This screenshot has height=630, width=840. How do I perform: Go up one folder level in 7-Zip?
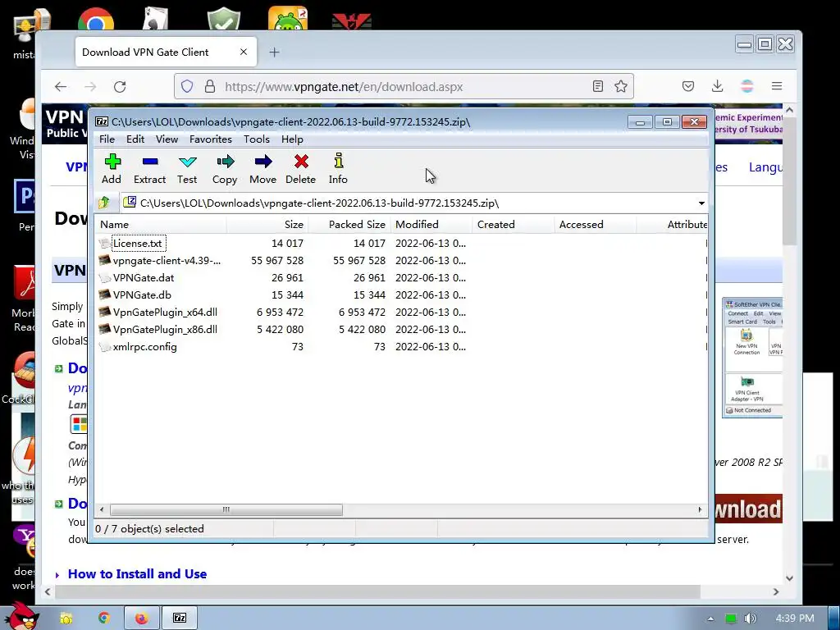coord(104,203)
